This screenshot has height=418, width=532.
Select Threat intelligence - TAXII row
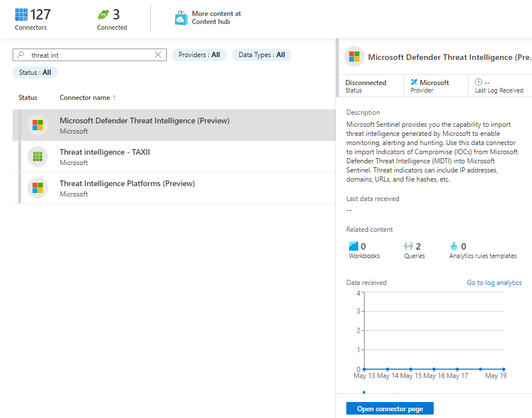click(171, 156)
